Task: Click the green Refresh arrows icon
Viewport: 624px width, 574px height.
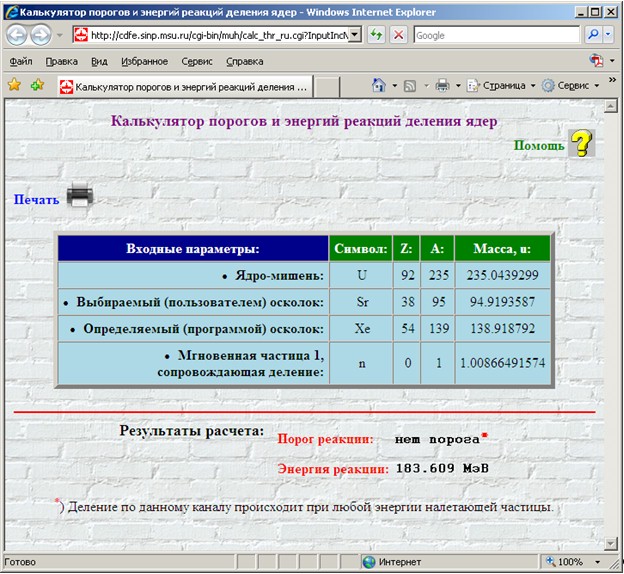Action: (376, 35)
